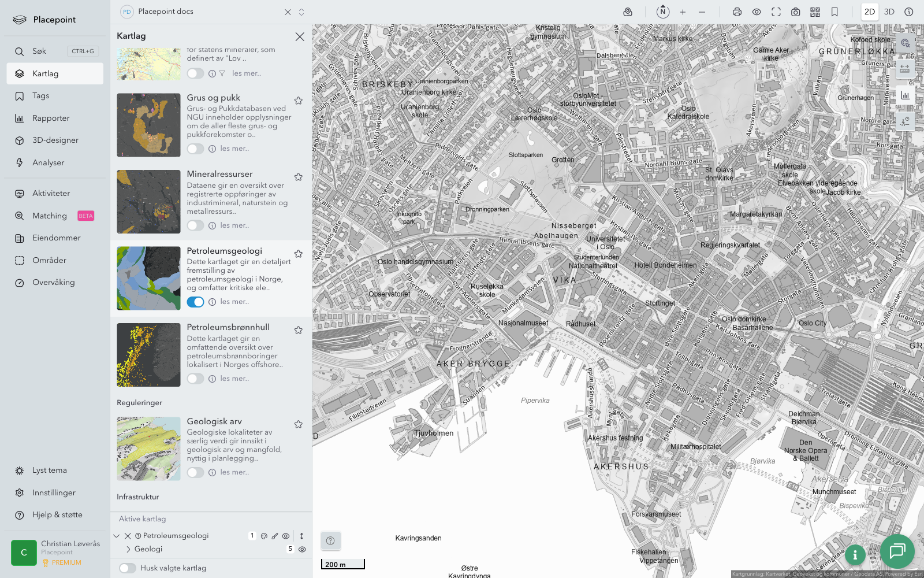Open Analyser in the sidebar
Image resolution: width=924 pixels, height=578 pixels.
(49, 162)
